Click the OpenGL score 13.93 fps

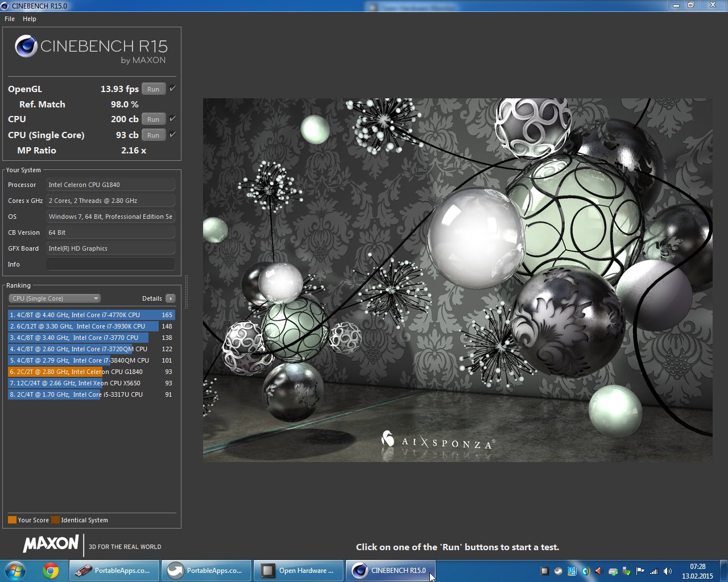119,89
